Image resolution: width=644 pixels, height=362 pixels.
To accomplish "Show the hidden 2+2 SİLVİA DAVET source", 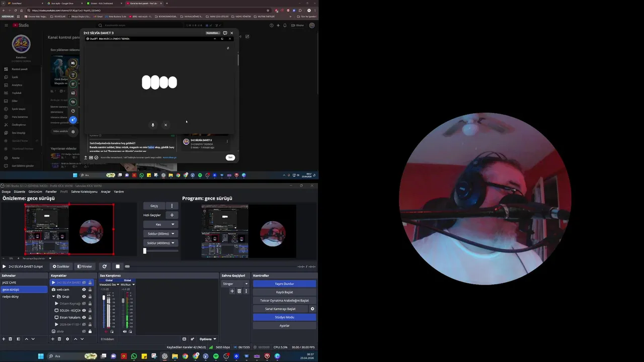I will 84,283.
